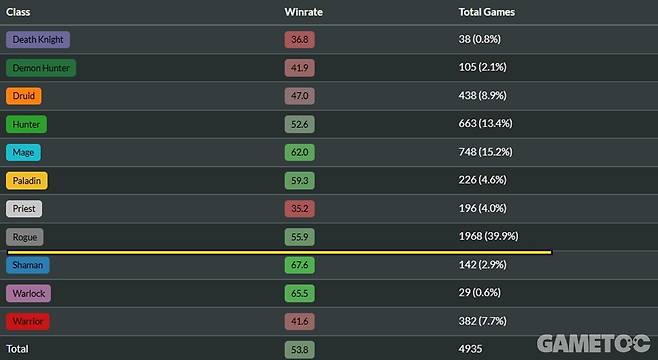Click the 38 (0.8%) games cell

[480, 39]
